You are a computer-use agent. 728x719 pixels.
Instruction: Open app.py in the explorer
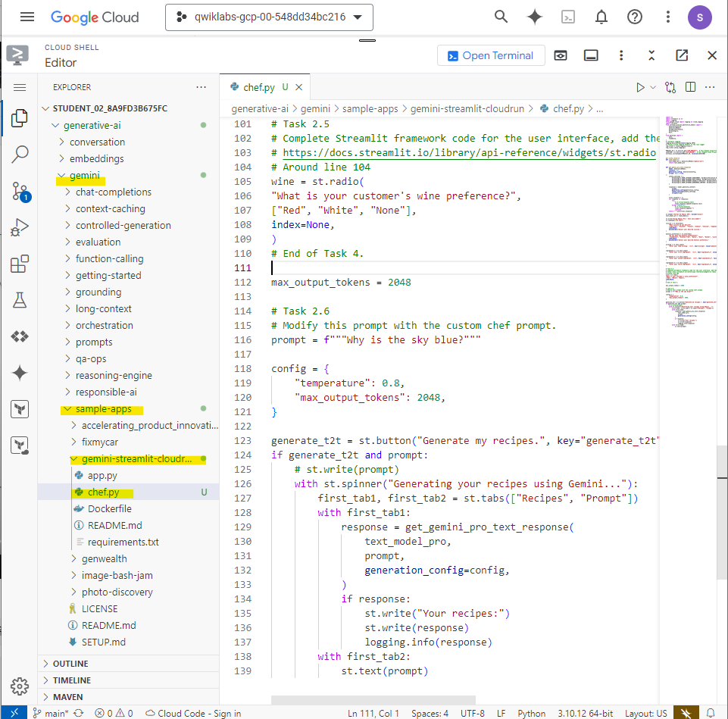click(x=102, y=475)
